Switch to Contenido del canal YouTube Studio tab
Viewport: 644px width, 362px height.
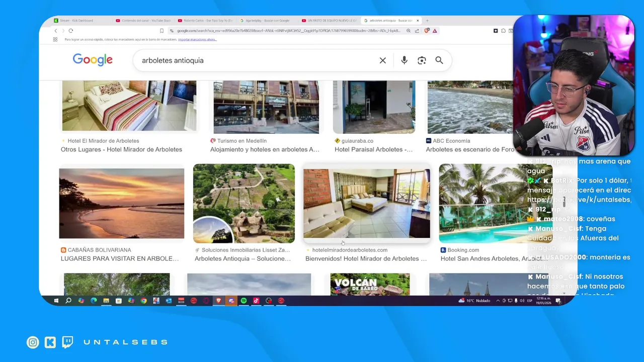[x=143, y=21]
